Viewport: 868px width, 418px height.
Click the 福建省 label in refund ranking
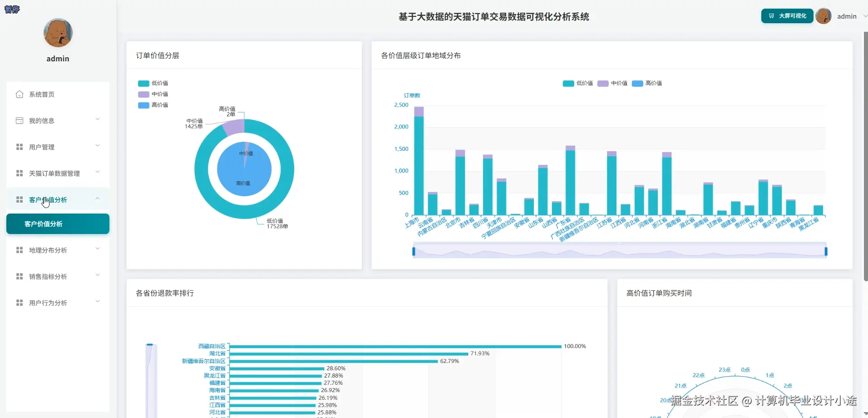click(x=217, y=383)
